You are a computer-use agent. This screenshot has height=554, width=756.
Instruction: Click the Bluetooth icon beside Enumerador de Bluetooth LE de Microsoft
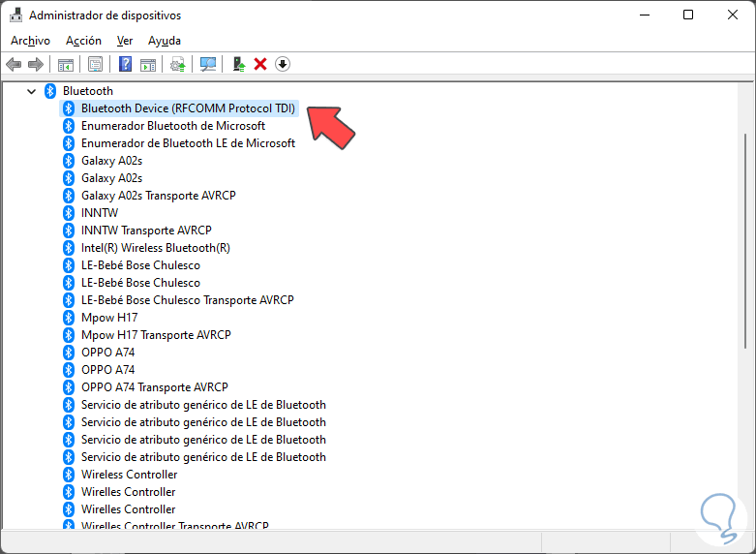pyautogui.click(x=69, y=143)
